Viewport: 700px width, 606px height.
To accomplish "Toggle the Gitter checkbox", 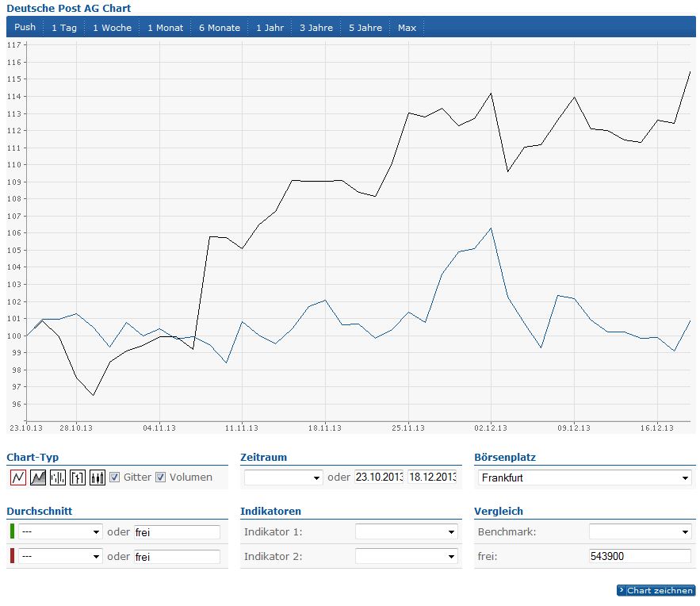I will point(114,477).
